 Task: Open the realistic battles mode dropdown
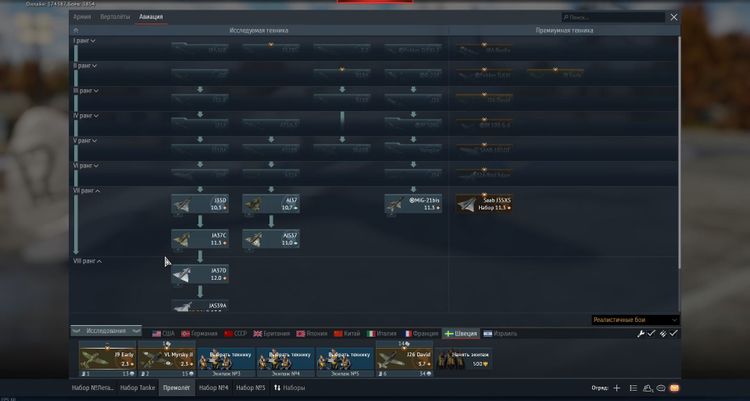click(x=634, y=320)
